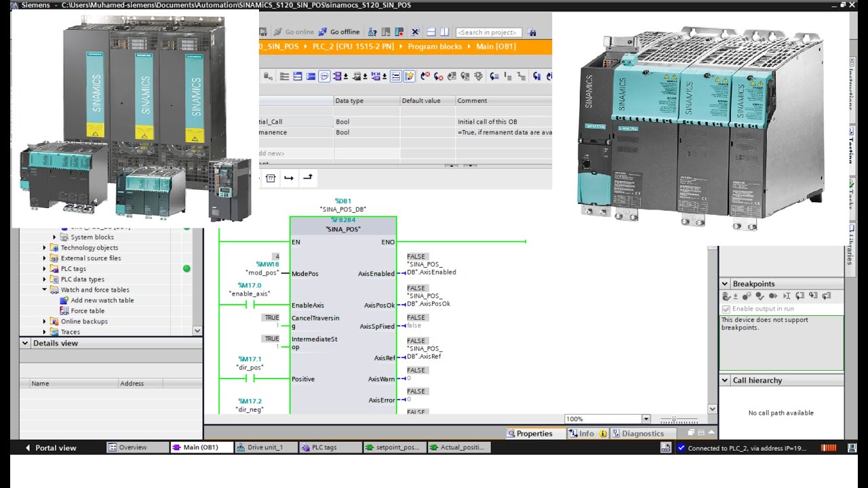Click the Go offline toolbar button
This screenshot has width=868, height=488.
339,32
